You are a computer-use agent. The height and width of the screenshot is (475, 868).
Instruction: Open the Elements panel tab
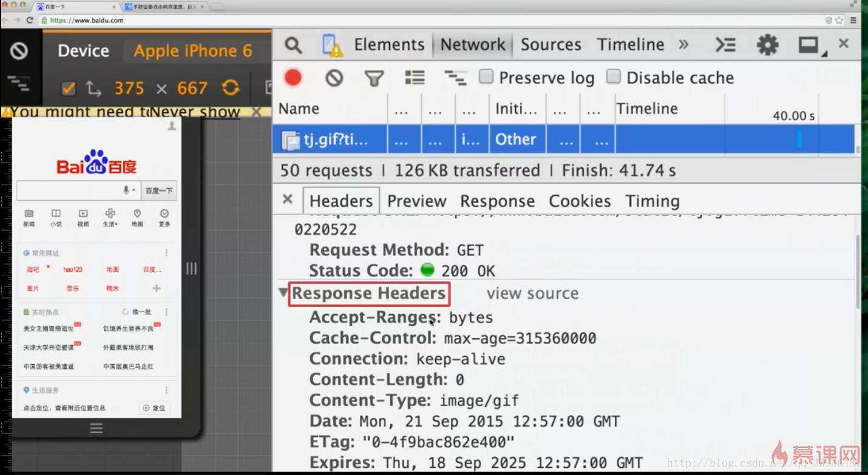click(389, 45)
